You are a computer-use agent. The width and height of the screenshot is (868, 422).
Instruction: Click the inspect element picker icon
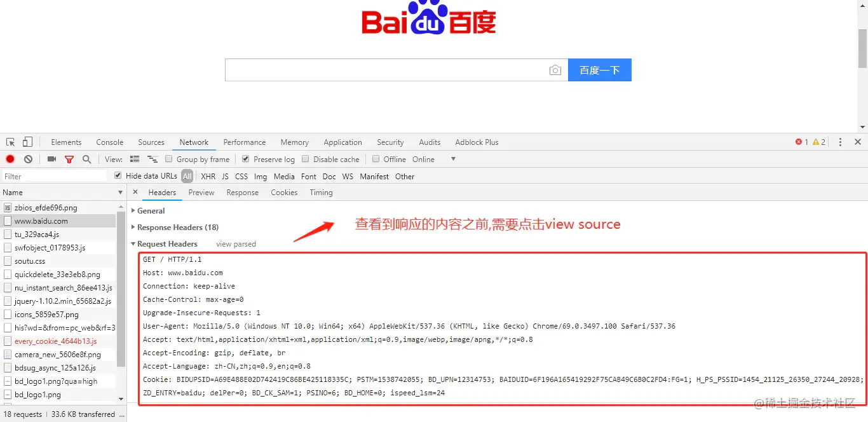11,142
